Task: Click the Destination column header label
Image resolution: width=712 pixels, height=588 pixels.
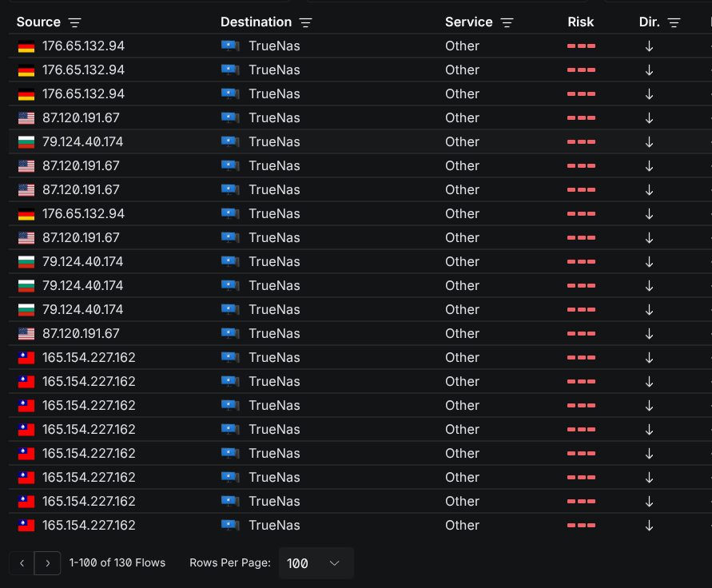Action: click(256, 22)
